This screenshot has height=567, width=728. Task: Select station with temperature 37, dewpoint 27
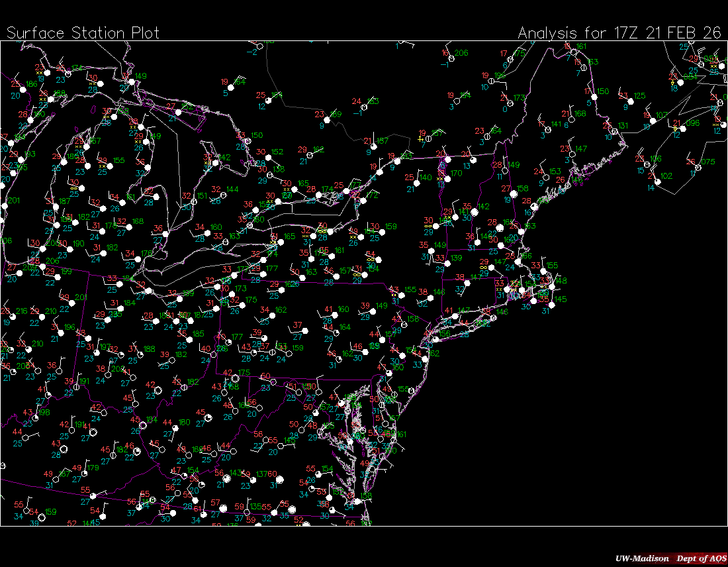tap(304, 331)
